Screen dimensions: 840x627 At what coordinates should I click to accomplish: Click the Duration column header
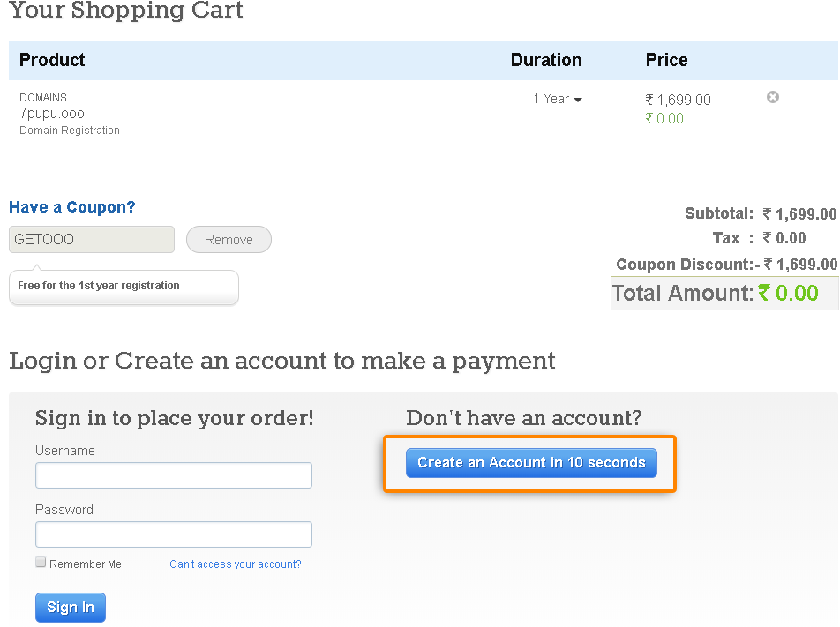click(546, 60)
